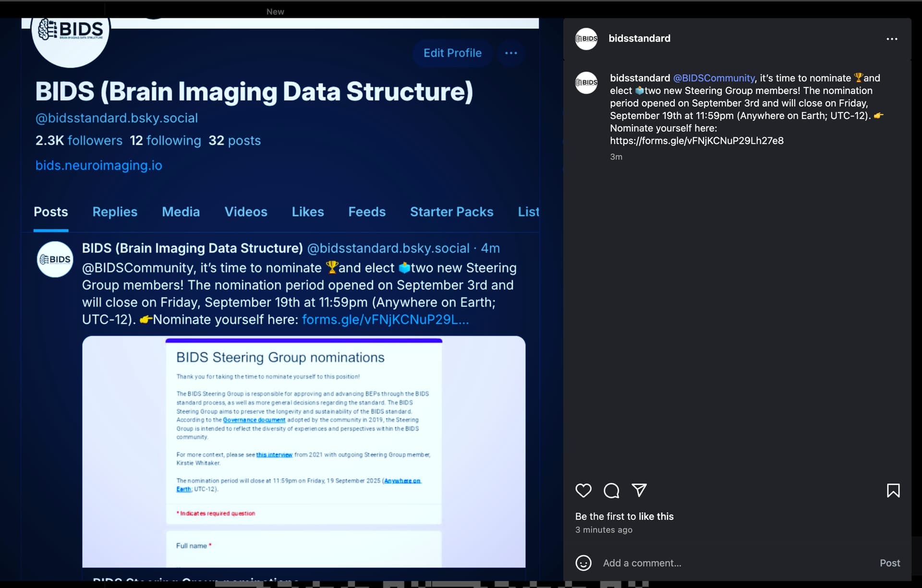Open the Likes tab
922x588 pixels.
[x=308, y=212]
